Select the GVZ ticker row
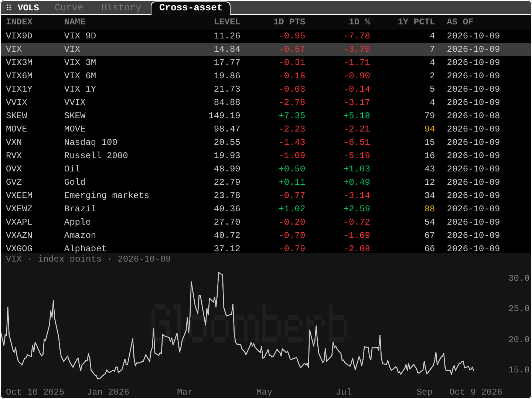The width and height of the screenshot is (532, 399). coord(266,182)
